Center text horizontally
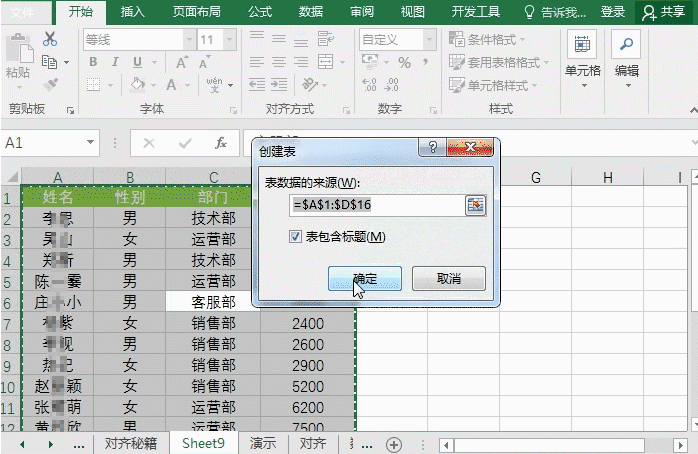The width and height of the screenshot is (698, 454). pos(279,62)
